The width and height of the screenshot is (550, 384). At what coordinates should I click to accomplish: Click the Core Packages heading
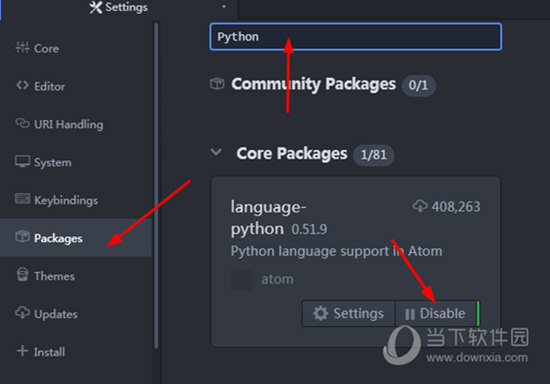292,154
